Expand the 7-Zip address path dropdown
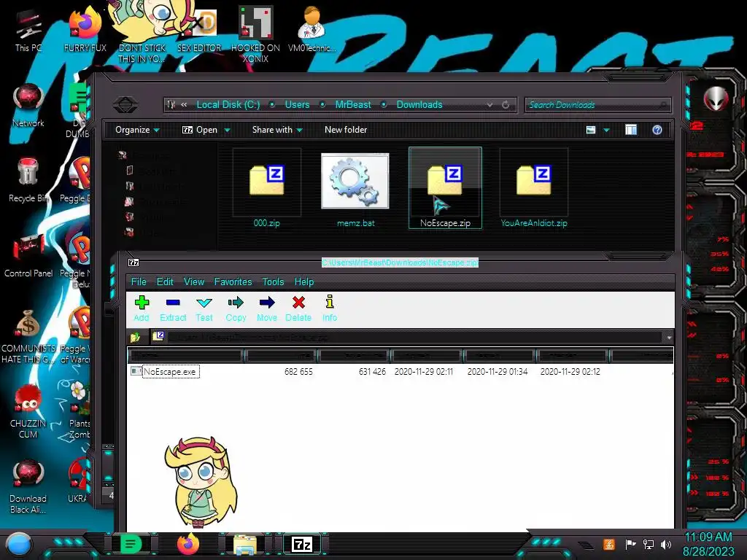 click(669, 337)
